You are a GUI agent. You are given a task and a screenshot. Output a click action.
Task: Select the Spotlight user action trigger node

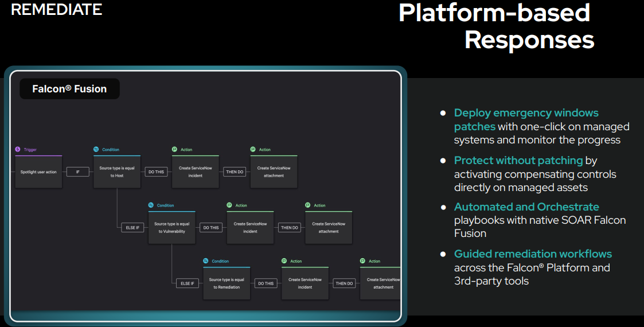tap(38, 172)
